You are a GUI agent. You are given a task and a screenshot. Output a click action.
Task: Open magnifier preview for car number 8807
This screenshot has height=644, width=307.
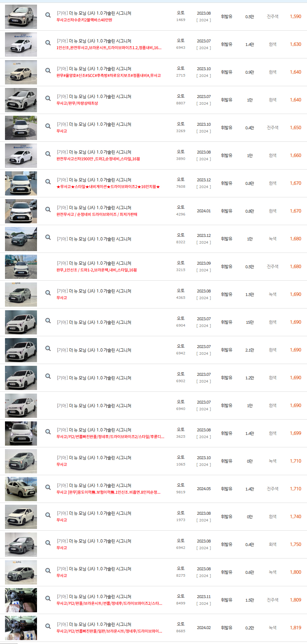point(48,98)
